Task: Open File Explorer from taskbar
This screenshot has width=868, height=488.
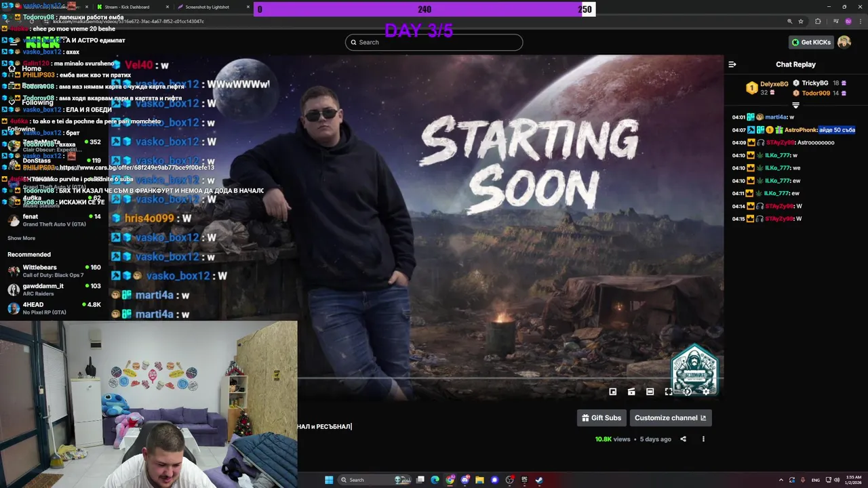Action: (x=479, y=480)
